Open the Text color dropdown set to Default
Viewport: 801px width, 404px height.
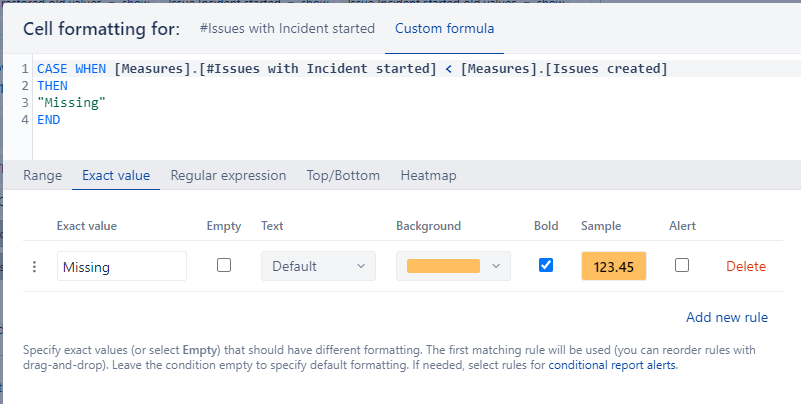pyautogui.click(x=318, y=266)
